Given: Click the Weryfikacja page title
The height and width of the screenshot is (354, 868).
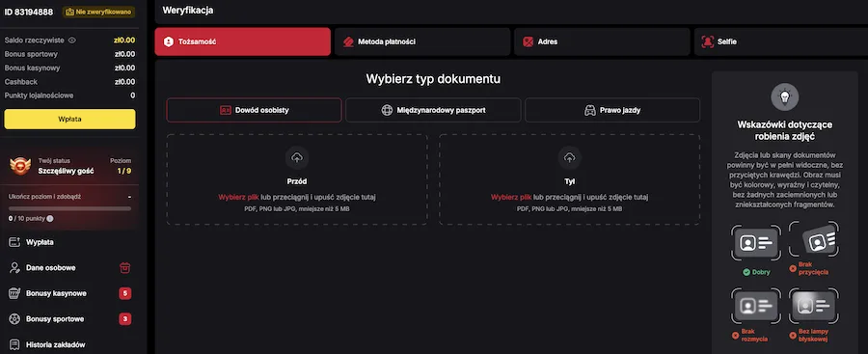Looking at the screenshot, I should tap(188, 10).
